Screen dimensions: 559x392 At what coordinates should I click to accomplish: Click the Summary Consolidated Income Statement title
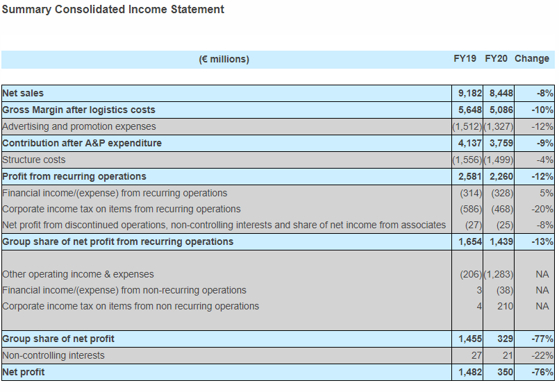click(x=113, y=10)
